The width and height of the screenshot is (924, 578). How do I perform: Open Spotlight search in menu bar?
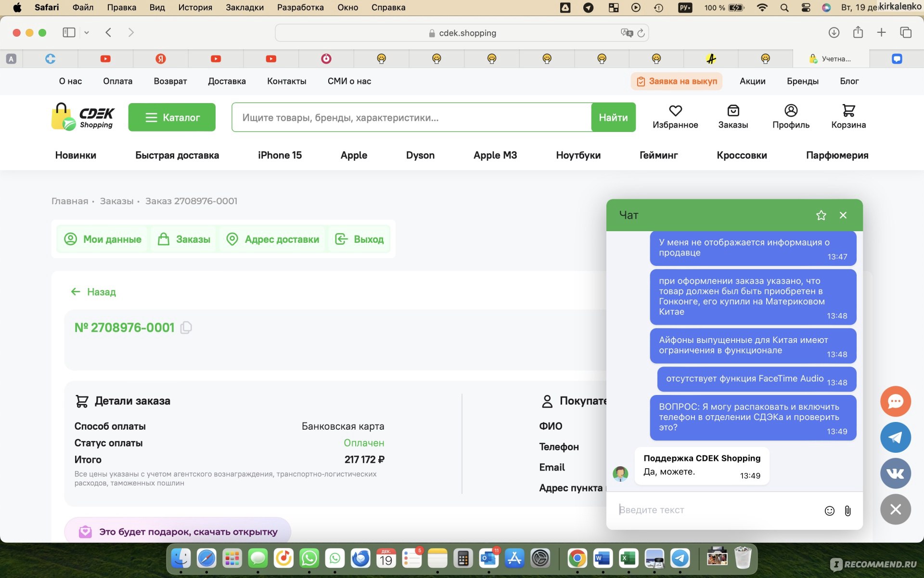tap(784, 7)
